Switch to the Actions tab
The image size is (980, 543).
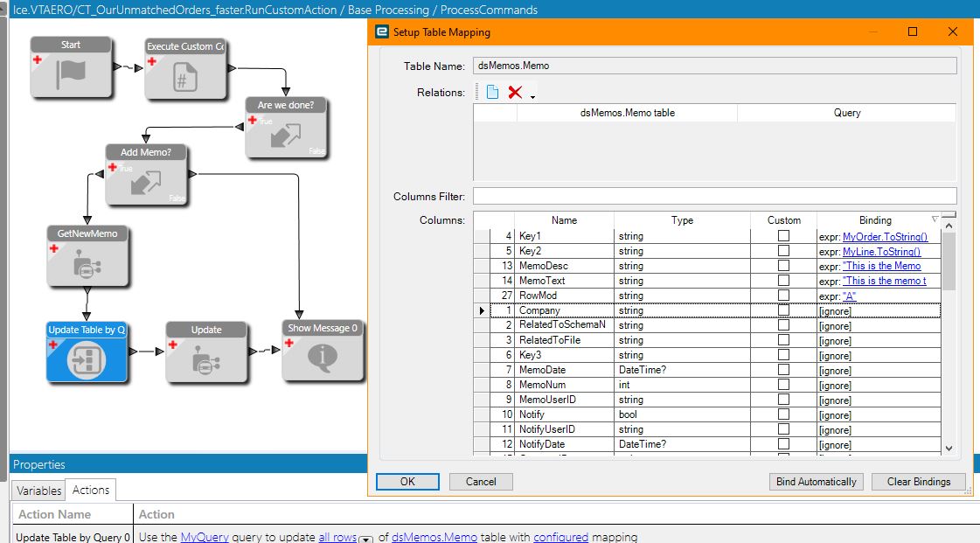91,490
